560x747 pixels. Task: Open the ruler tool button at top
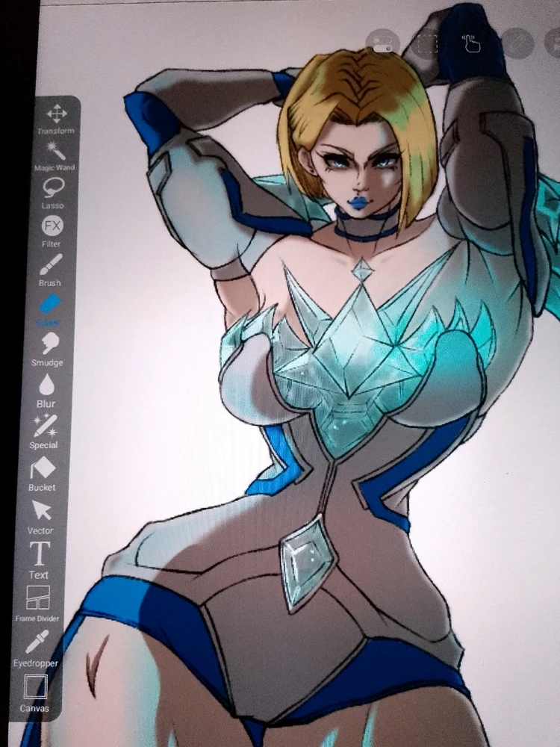point(517,43)
